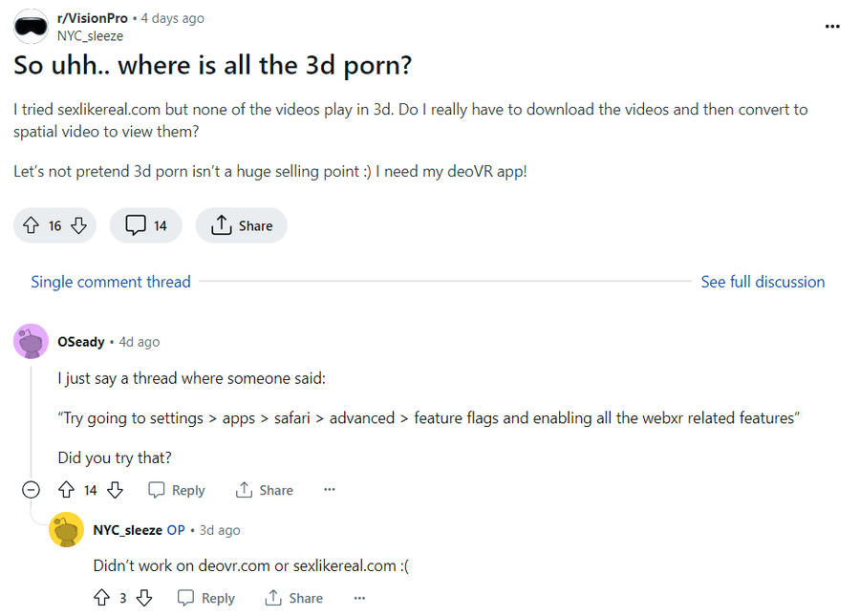Select Single comment thread link
Image resolution: width=860 pixels, height=616 pixels.
pos(111,282)
